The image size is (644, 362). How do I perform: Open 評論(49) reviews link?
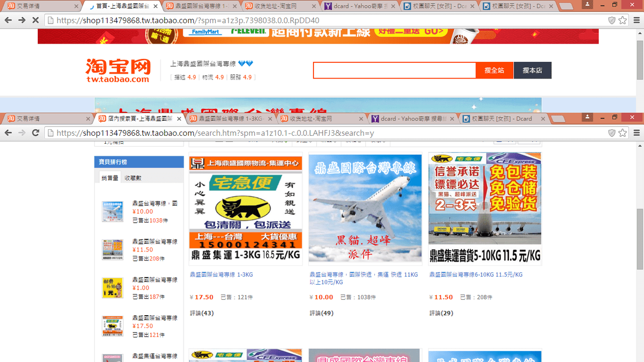[x=321, y=313]
